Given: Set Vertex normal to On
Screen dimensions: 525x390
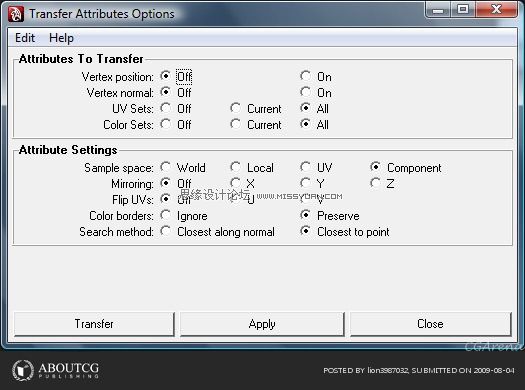Looking at the screenshot, I should (x=305, y=92).
